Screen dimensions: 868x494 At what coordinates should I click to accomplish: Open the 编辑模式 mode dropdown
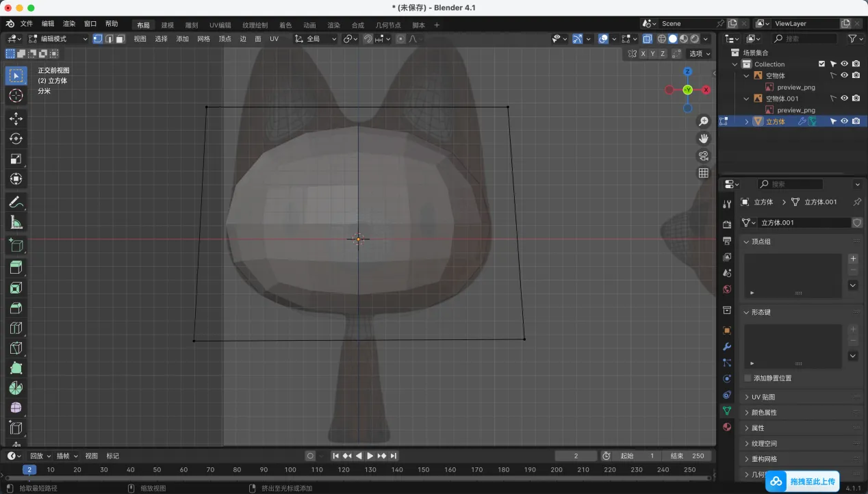58,39
